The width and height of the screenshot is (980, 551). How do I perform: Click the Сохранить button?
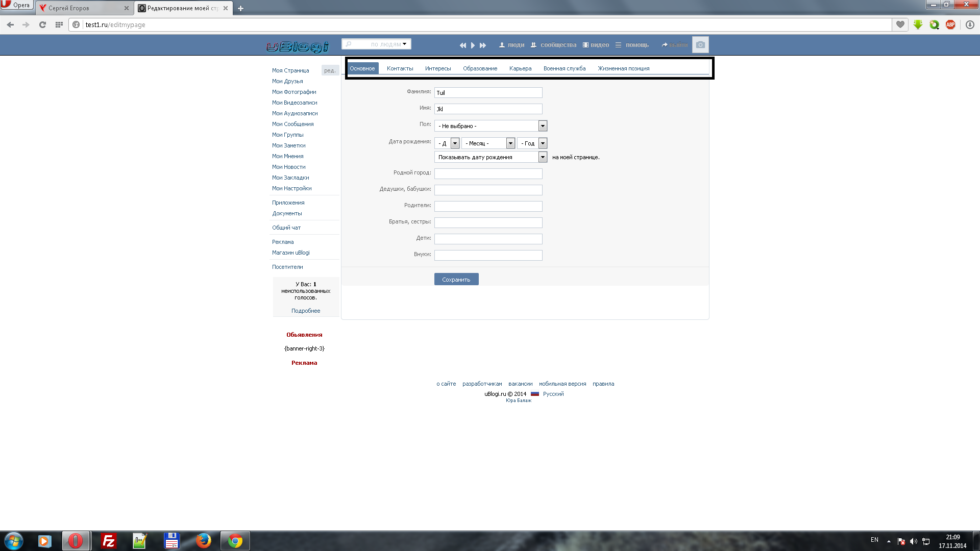pos(456,280)
